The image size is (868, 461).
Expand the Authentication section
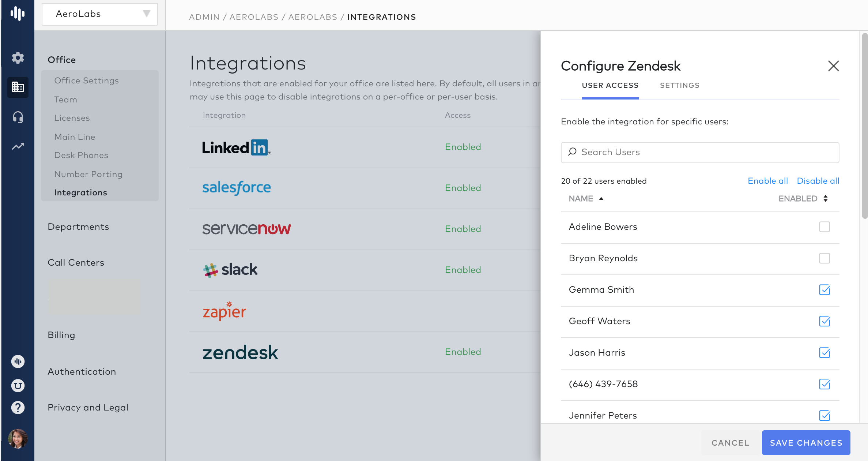82,372
